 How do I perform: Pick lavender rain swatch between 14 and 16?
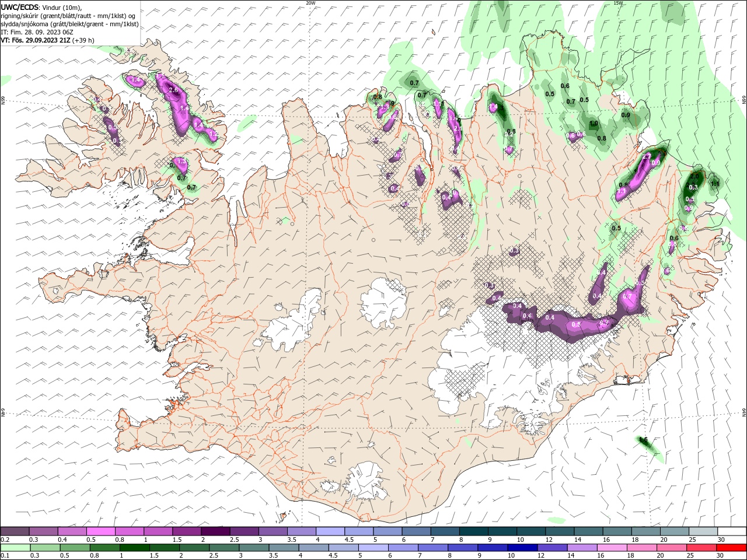click(x=581, y=548)
